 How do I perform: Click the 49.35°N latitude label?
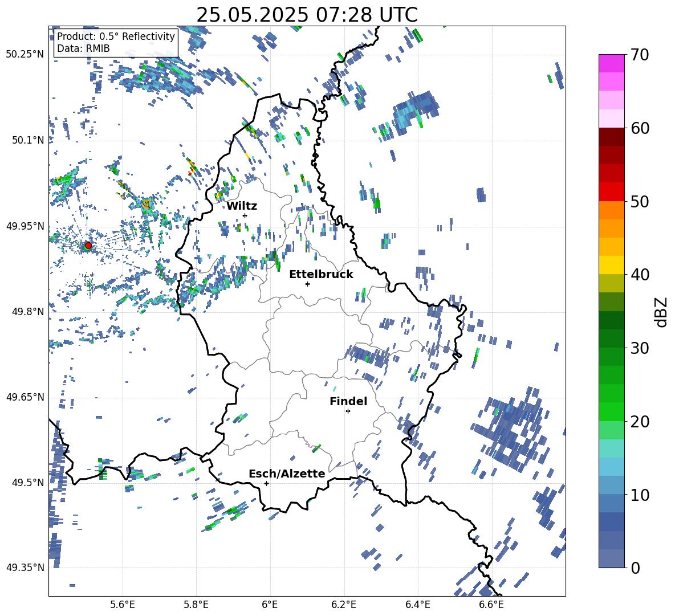(x=25, y=568)
